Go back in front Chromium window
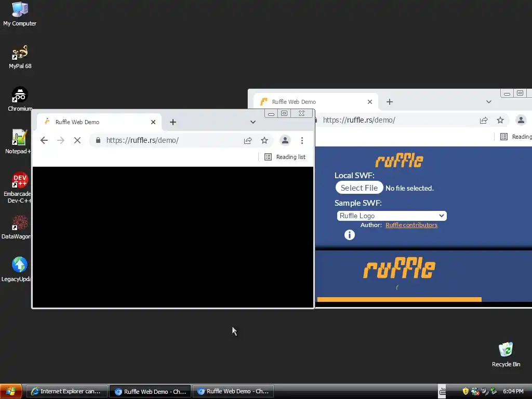Screen dimensions: 532x399 point(44,140)
